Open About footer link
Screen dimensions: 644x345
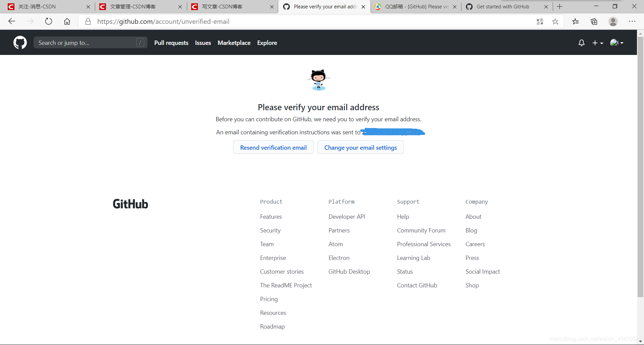pos(473,217)
